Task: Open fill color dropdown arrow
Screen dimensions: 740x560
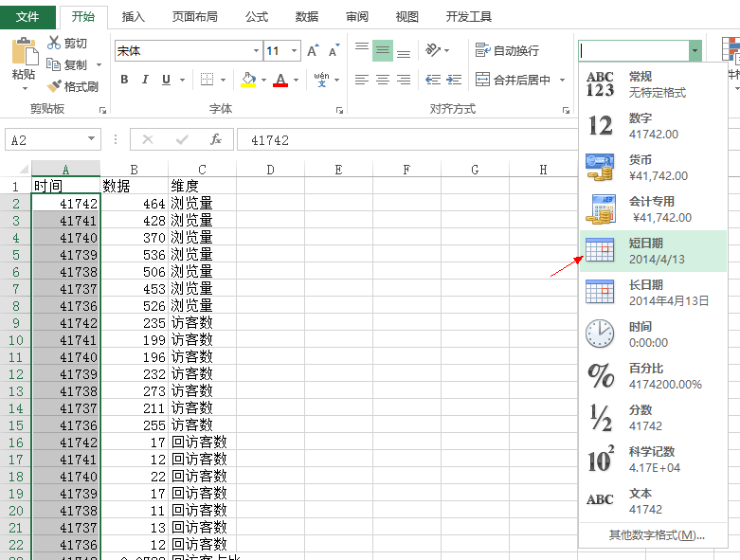Action: 263,80
